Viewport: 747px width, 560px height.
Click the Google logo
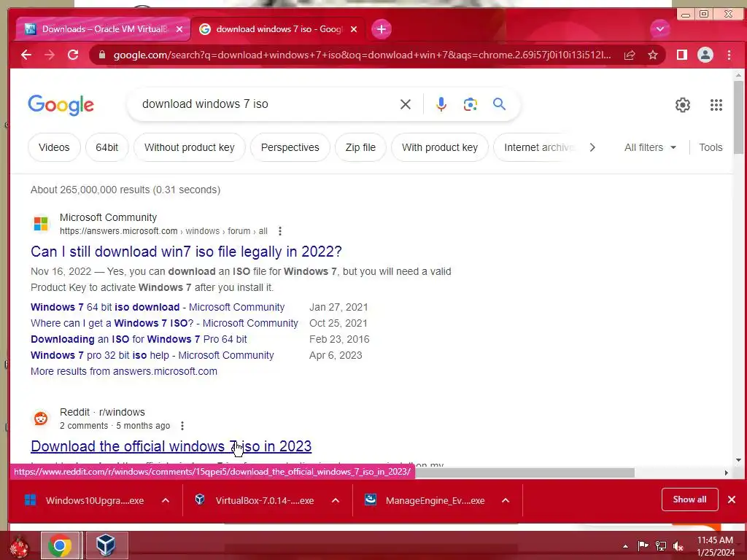point(61,105)
